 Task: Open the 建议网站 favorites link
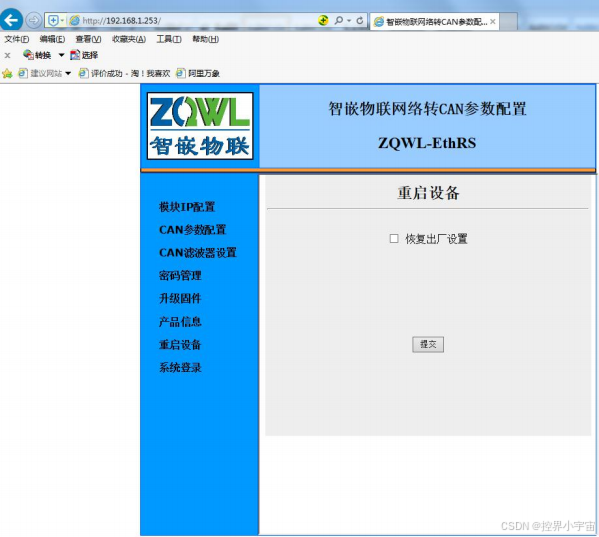tap(40, 73)
